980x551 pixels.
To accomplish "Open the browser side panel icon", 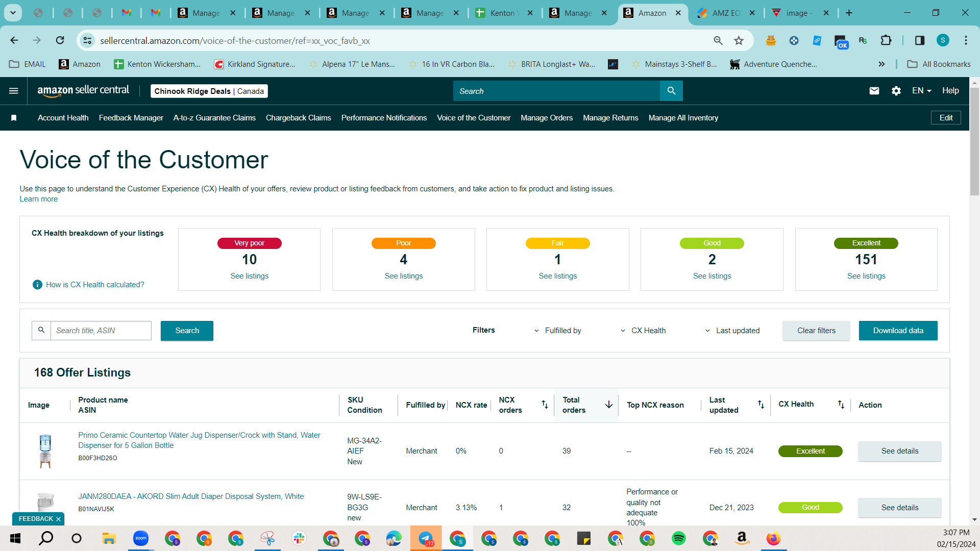I will point(920,40).
